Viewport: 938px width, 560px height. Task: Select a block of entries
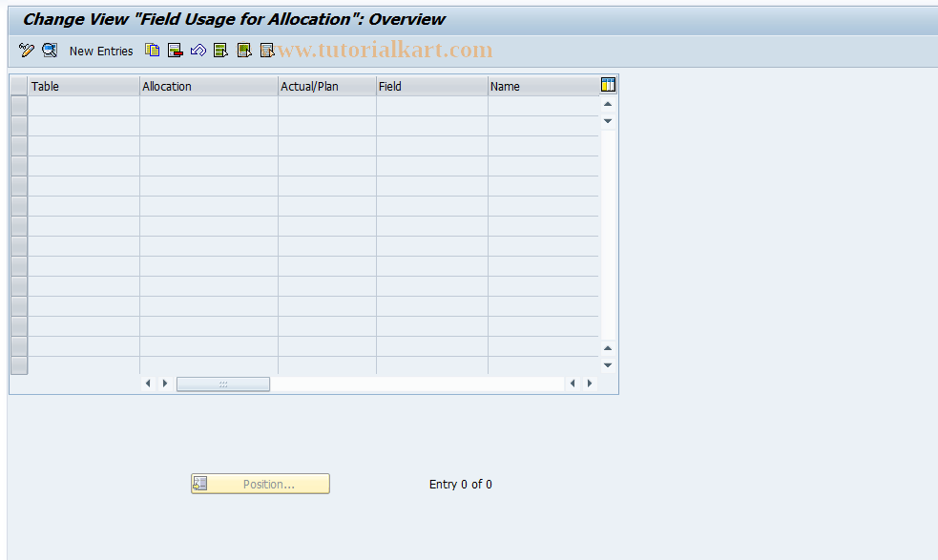pos(243,50)
